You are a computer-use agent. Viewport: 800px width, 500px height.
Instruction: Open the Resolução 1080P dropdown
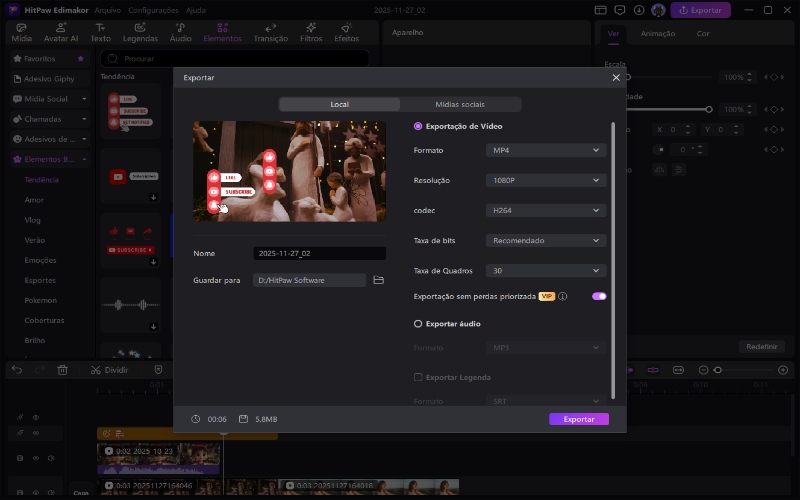coord(546,180)
